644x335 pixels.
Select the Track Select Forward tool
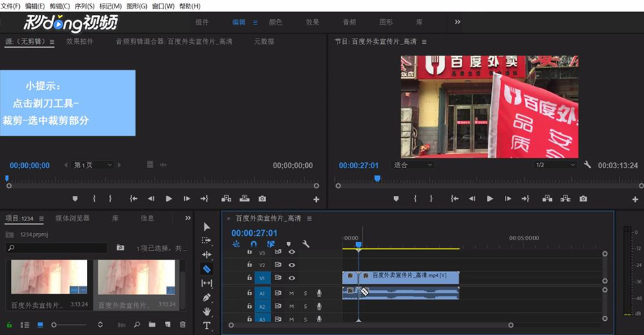tap(207, 240)
